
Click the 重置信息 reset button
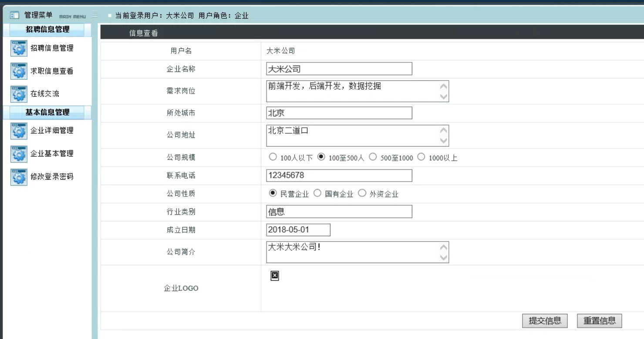point(600,321)
